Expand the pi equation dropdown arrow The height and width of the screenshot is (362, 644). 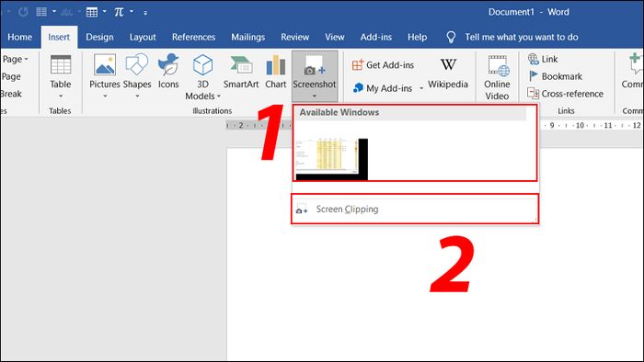(132, 11)
